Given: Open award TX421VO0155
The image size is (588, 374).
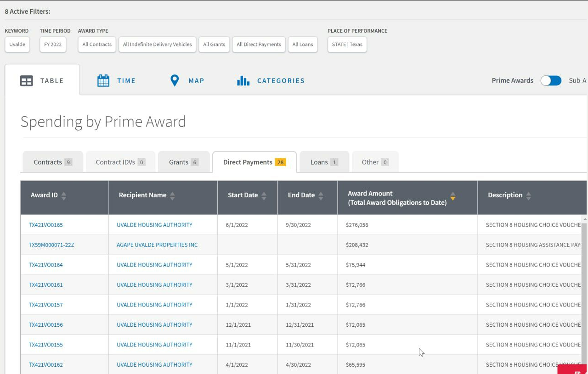Looking at the screenshot, I should (x=45, y=345).
